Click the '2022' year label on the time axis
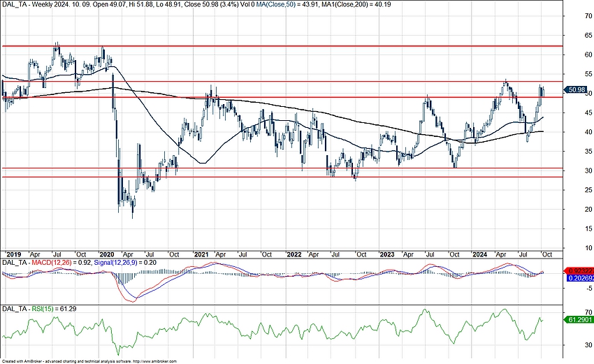The width and height of the screenshot is (594, 364). click(x=294, y=254)
